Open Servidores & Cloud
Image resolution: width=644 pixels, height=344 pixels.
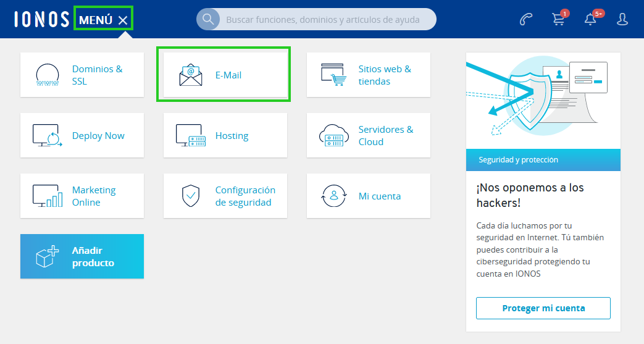369,135
